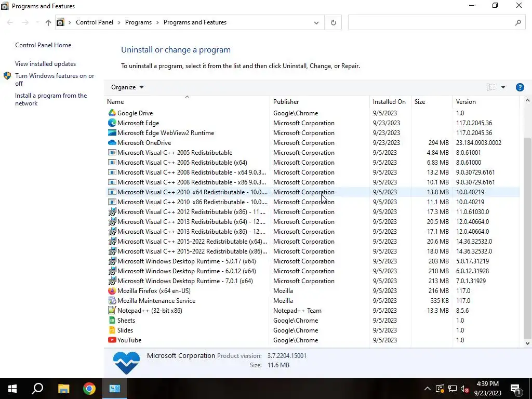The height and width of the screenshot is (399, 532).
Task: Open Turn Windows features on or off
Action: click(55, 79)
